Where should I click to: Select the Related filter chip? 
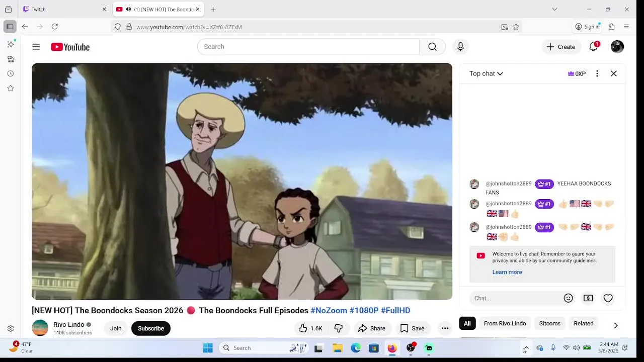(x=584, y=323)
